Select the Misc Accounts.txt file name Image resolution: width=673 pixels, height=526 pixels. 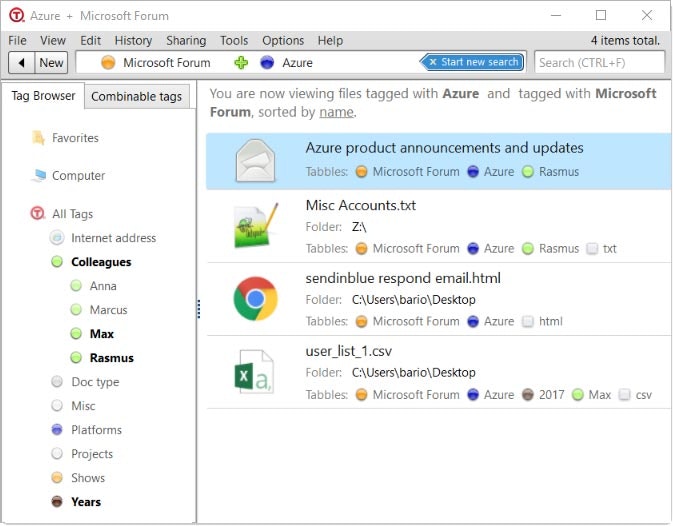[x=361, y=205]
